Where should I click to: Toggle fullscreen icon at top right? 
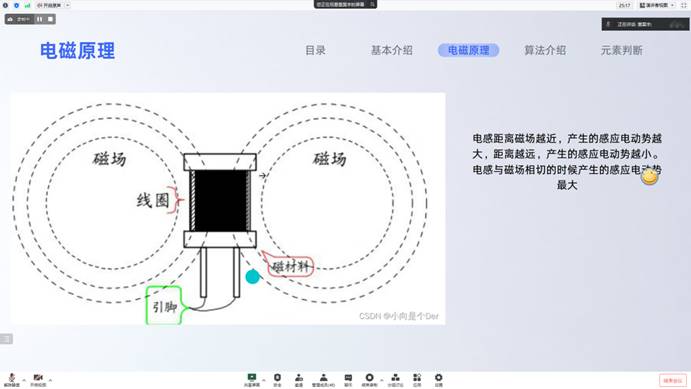coord(684,5)
